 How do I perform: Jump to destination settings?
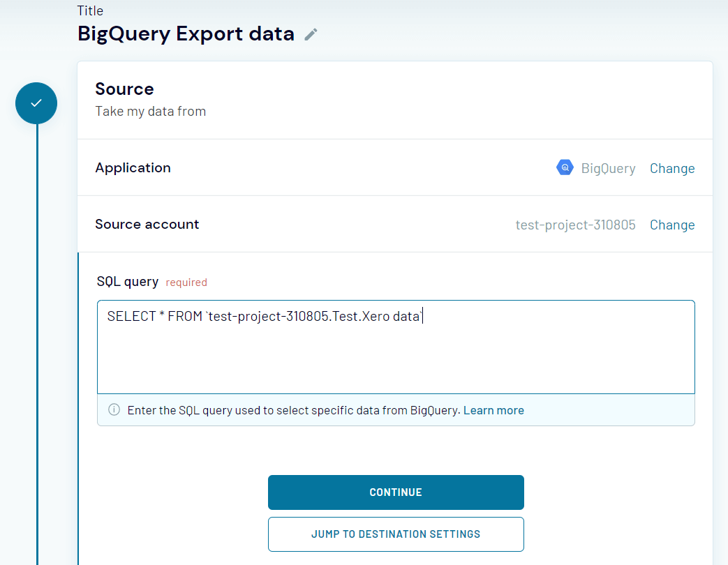click(396, 534)
